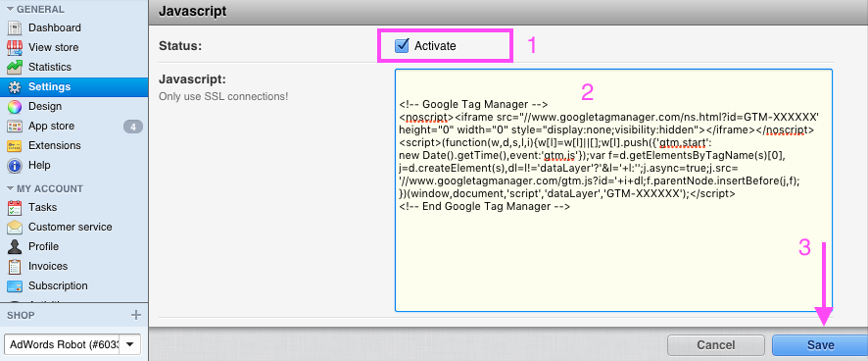Click the App store icon

point(15,127)
